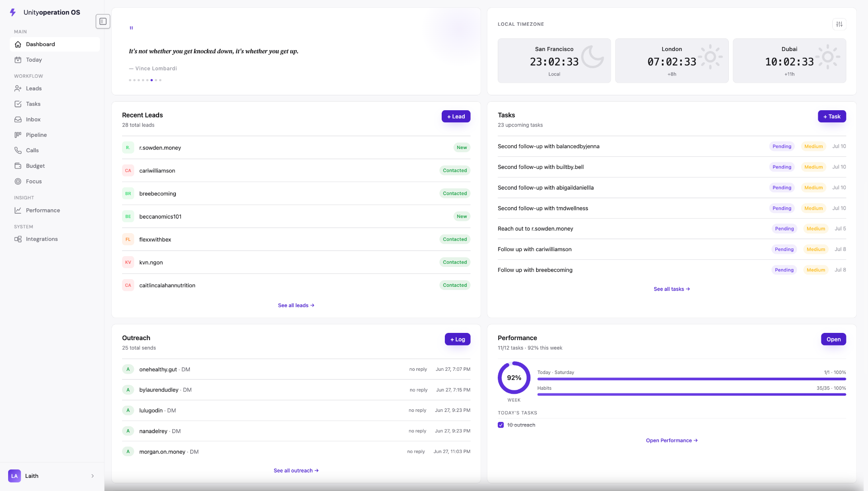
Task: Open the bylaurendudley outreach row
Action: (296, 390)
